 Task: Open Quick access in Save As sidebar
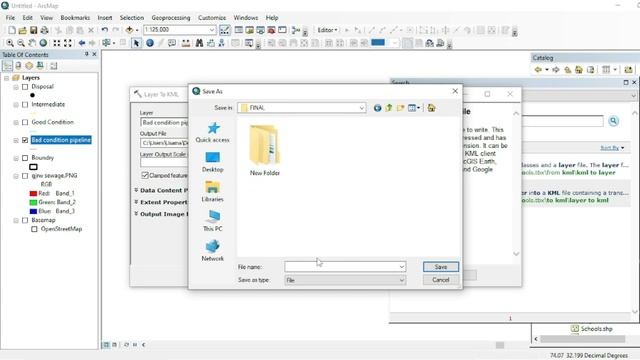point(213,132)
